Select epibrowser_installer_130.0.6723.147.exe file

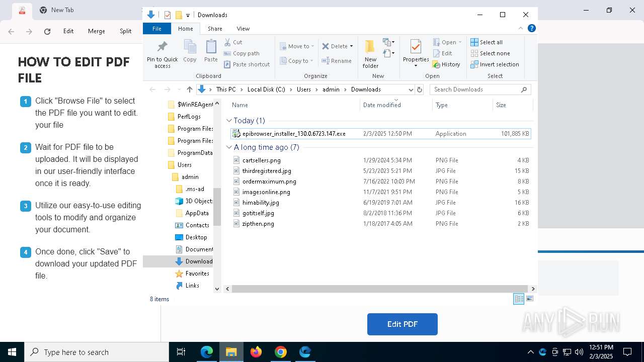(380, 134)
